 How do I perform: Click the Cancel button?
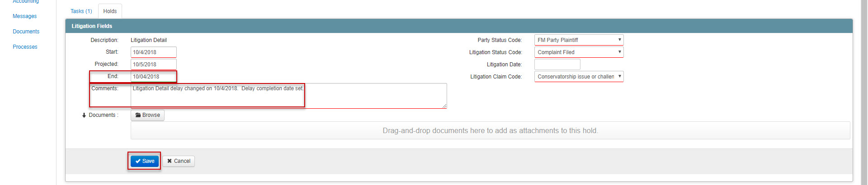[x=179, y=161]
